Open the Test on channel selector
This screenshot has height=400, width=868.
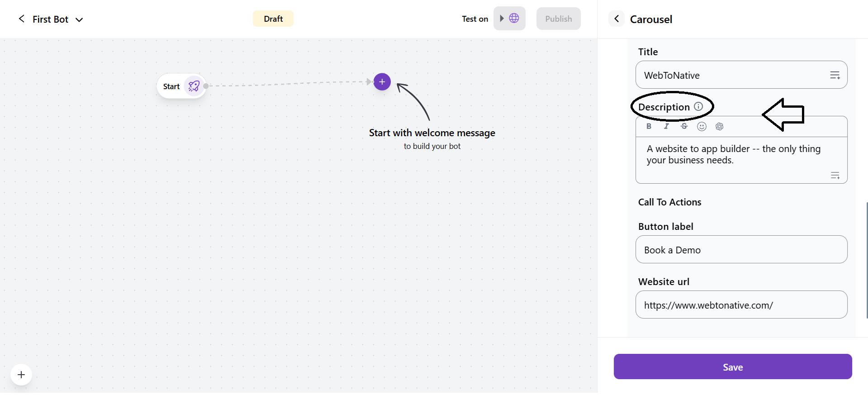[x=509, y=19]
